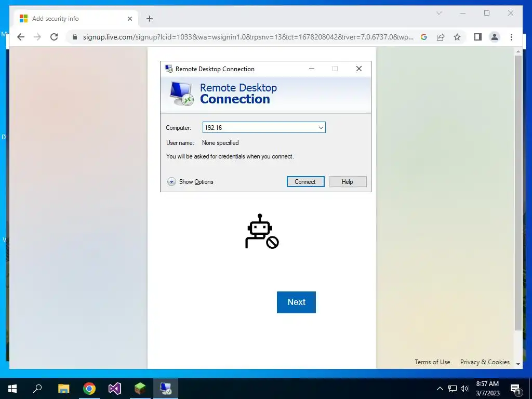Viewport: 532px width, 399px height.
Task: Click scrollbar down arrow on page
Action: click(x=518, y=364)
